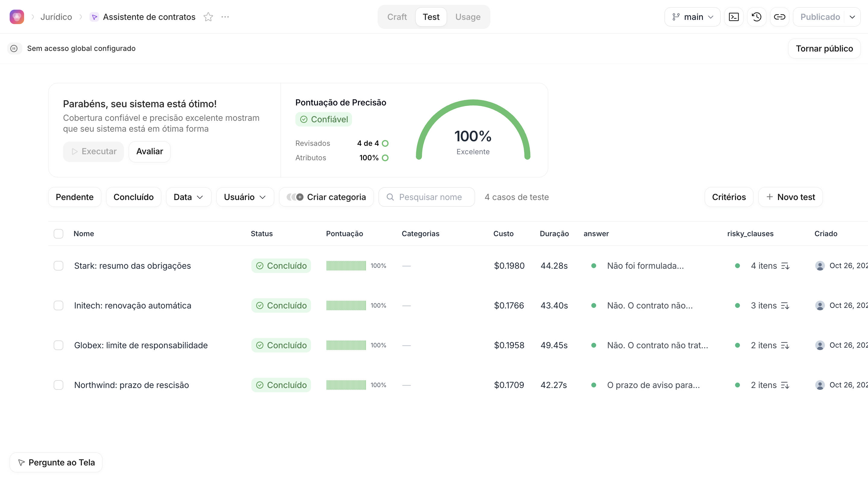Toggle the Pendente filter
This screenshot has width=868, height=482.
pyautogui.click(x=74, y=197)
